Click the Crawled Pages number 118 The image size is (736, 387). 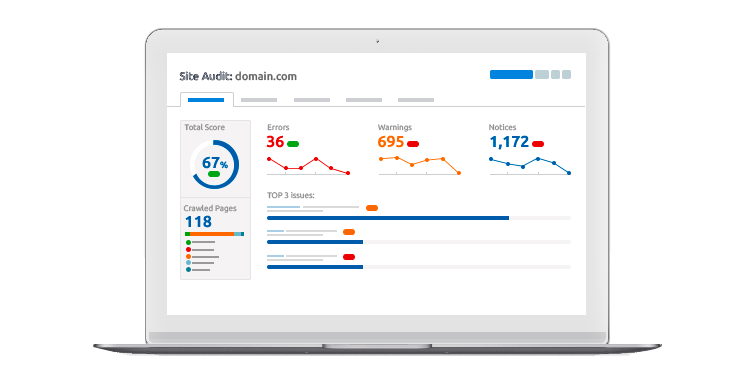coord(198,222)
